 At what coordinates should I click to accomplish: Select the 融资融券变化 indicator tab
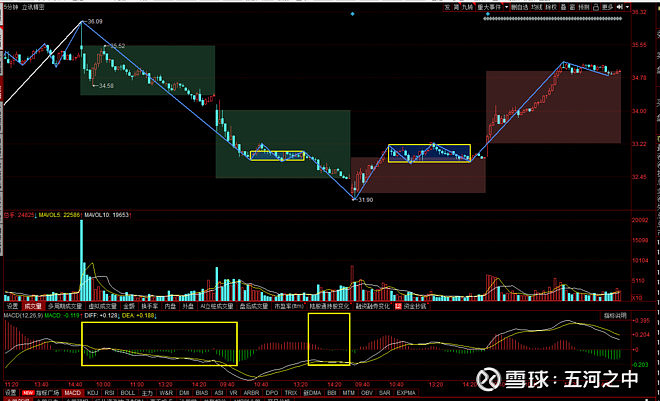[x=373, y=306]
